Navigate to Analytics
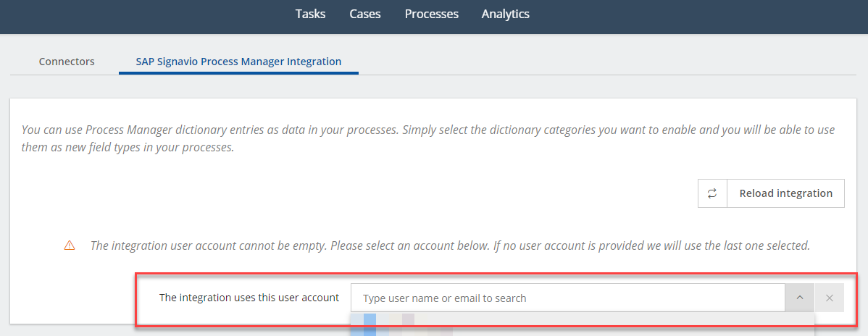 [506, 14]
